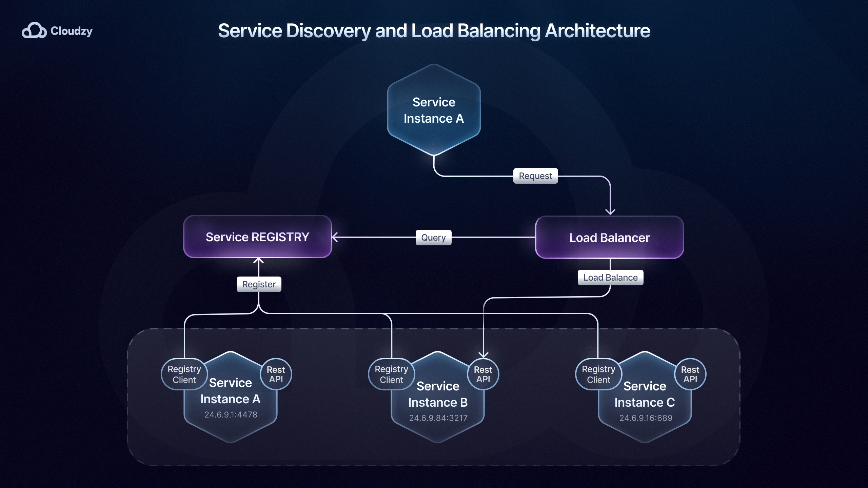
Task: Select the Service Instance B hexagon label
Action: click(x=438, y=394)
